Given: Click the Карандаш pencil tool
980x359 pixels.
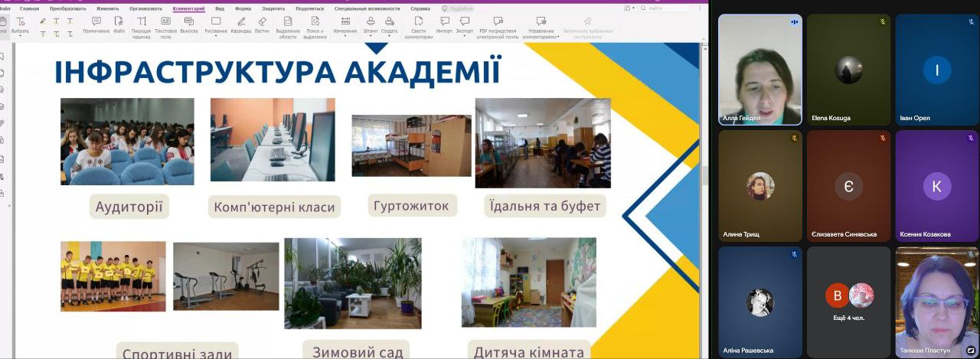Looking at the screenshot, I should click(x=241, y=24).
